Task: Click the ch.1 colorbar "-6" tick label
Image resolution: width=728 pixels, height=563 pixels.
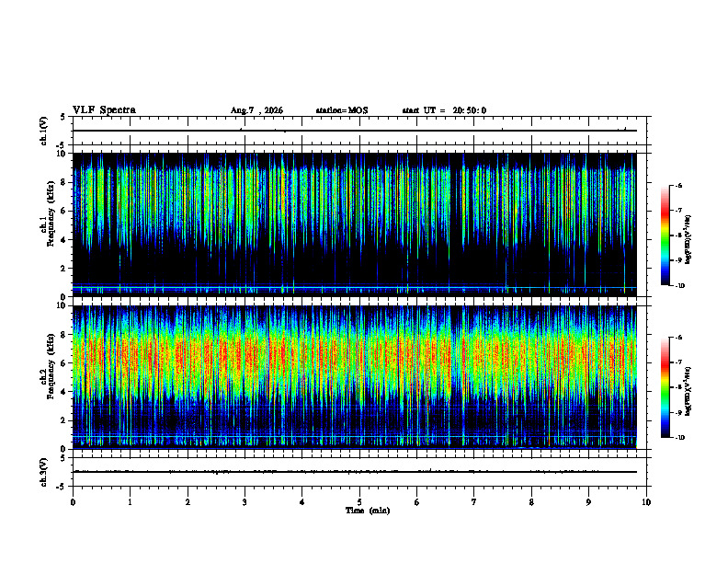Action: pyautogui.click(x=679, y=185)
